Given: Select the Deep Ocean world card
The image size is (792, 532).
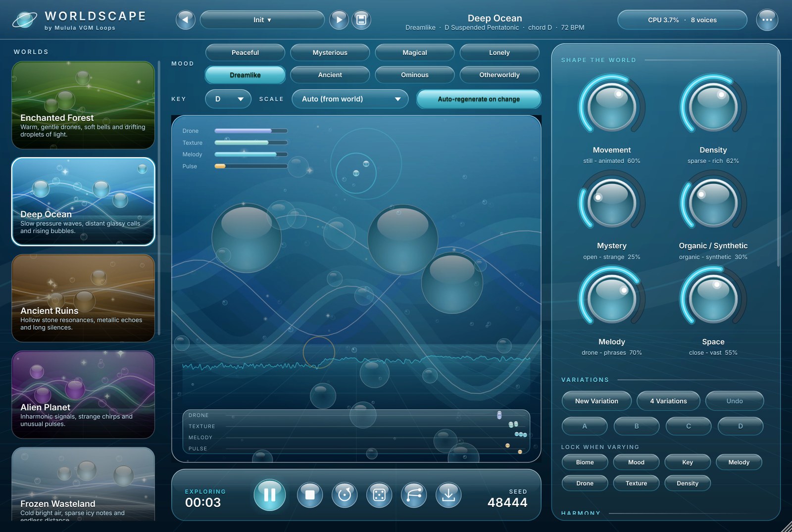Looking at the screenshot, I should [x=83, y=201].
